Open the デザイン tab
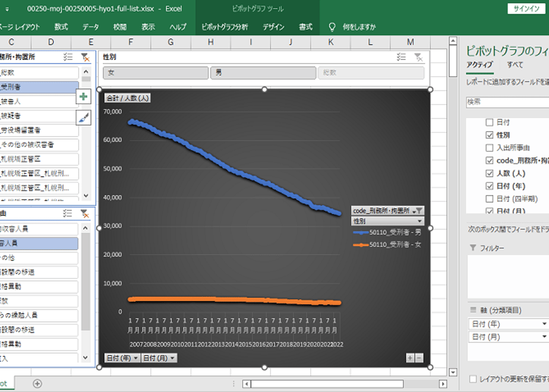This screenshot has height=392, width=549. tap(273, 27)
